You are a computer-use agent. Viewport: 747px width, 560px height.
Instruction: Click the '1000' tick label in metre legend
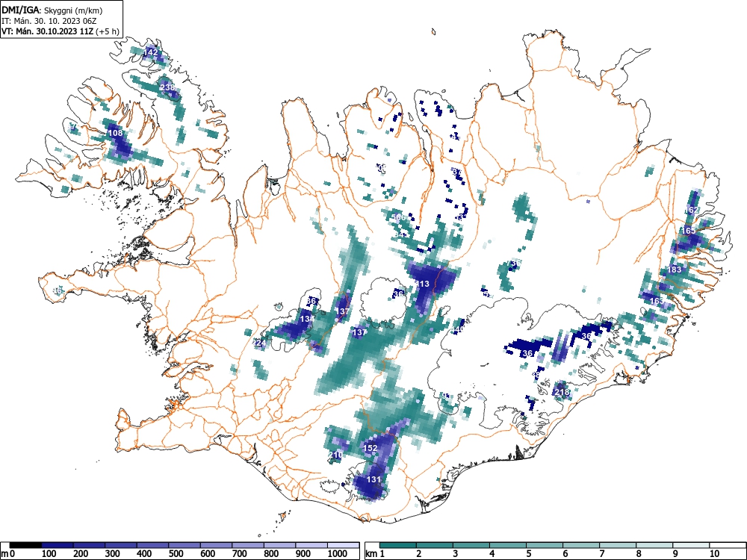pyautogui.click(x=338, y=554)
